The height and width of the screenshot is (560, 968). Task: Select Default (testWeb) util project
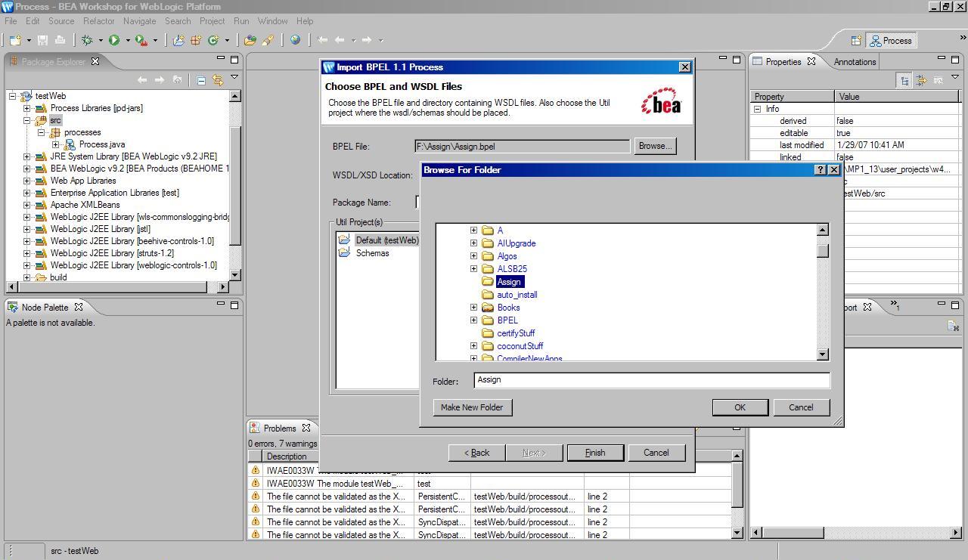click(386, 240)
